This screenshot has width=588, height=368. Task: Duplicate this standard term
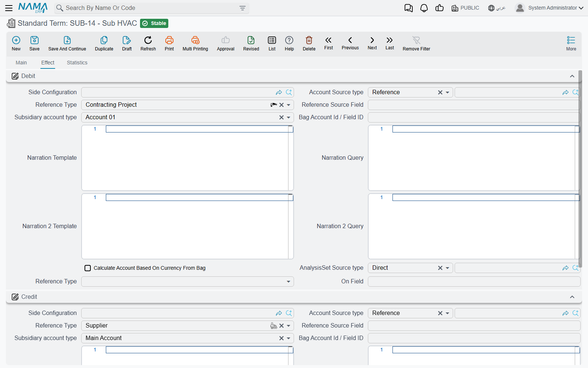point(104,43)
